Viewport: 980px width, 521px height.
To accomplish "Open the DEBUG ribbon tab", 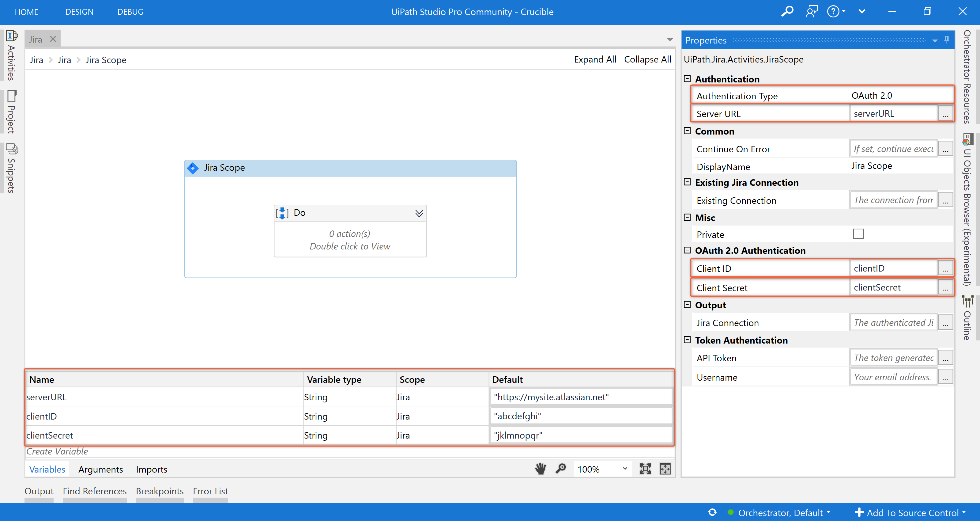I will [130, 12].
